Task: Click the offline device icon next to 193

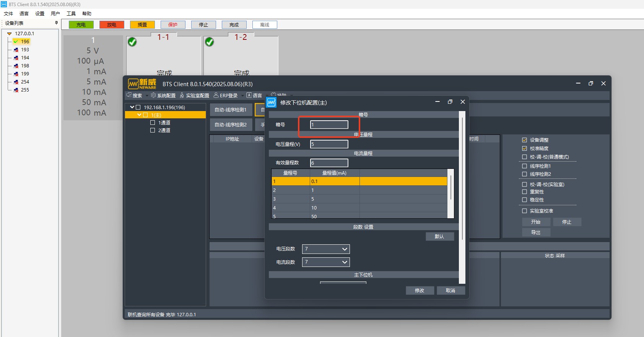Action: pos(16,50)
